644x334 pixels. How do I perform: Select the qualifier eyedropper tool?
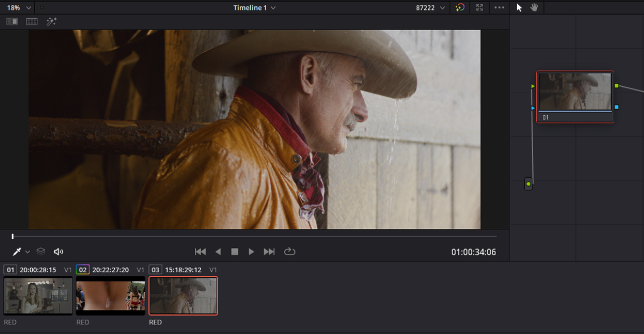point(17,252)
